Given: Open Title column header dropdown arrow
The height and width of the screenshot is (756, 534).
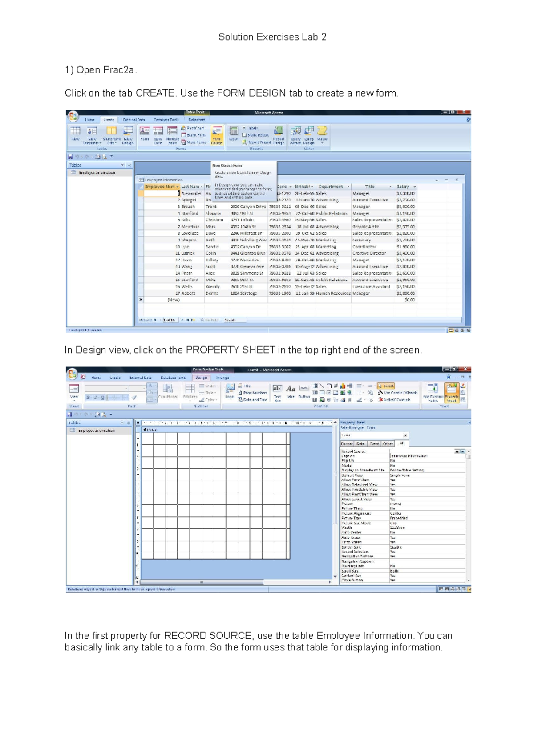Looking at the screenshot, I should (x=390, y=187).
